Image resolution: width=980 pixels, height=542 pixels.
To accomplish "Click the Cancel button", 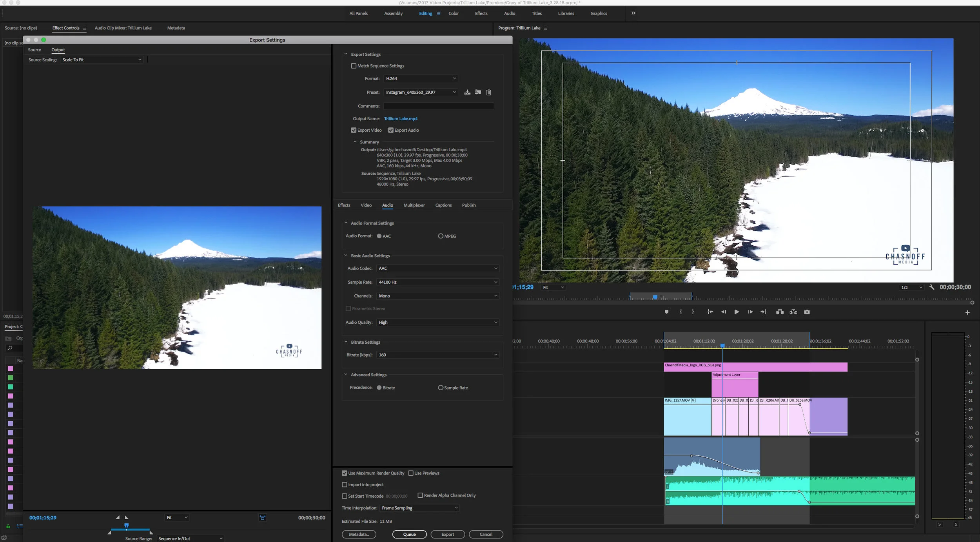I will point(486,534).
